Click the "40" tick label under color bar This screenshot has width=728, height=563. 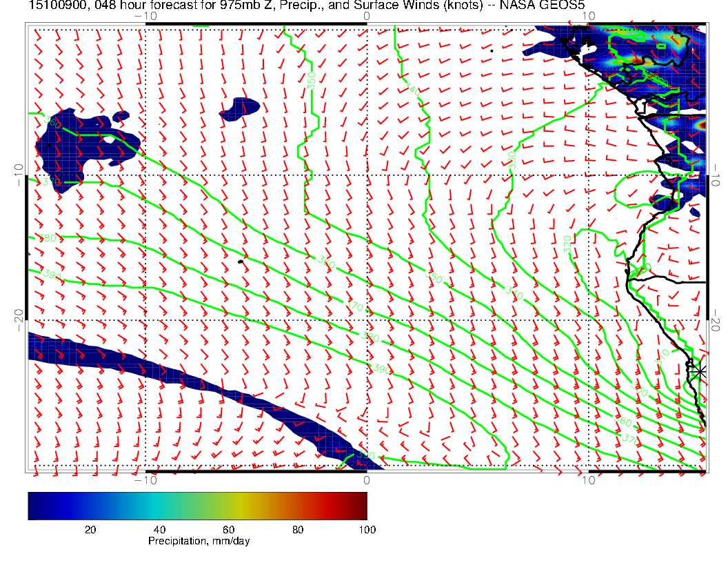(159, 530)
